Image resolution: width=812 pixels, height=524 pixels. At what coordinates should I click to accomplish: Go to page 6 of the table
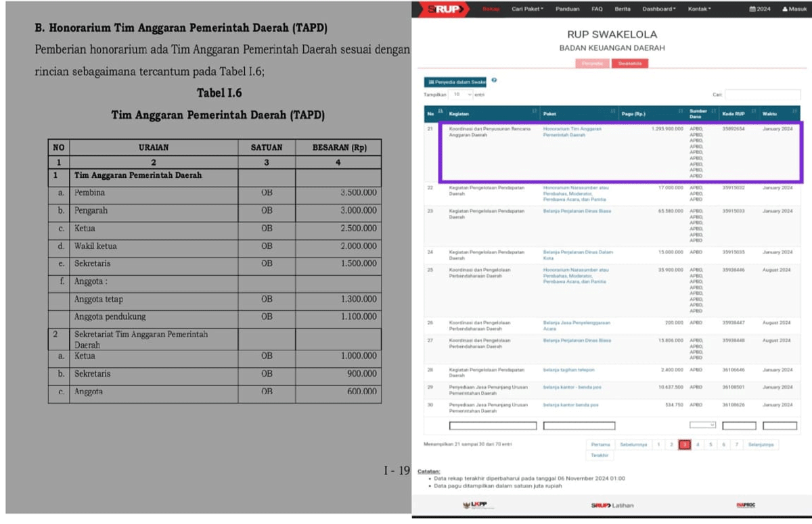(x=723, y=444)
